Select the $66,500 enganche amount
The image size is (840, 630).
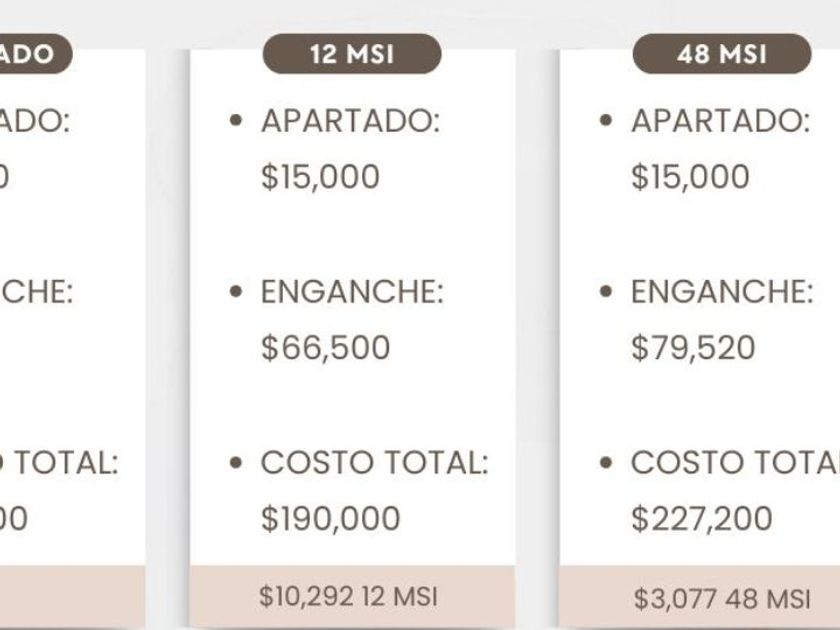(325, 348)
